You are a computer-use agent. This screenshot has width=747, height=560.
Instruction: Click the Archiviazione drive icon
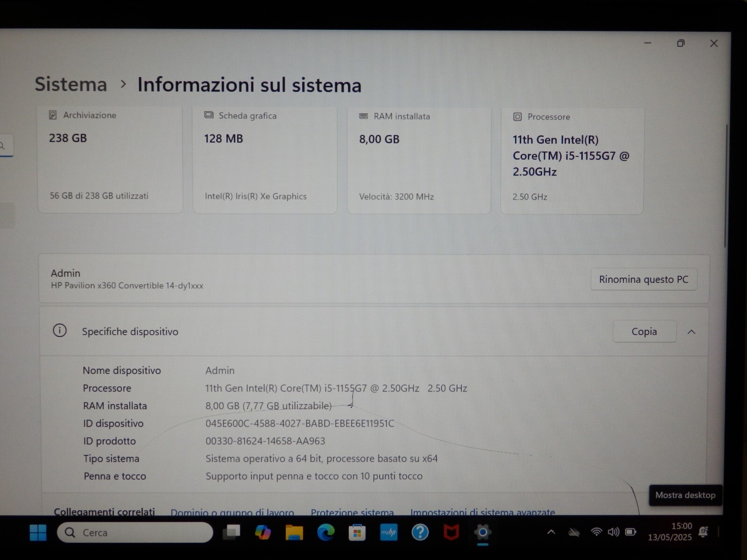(53, 115)
